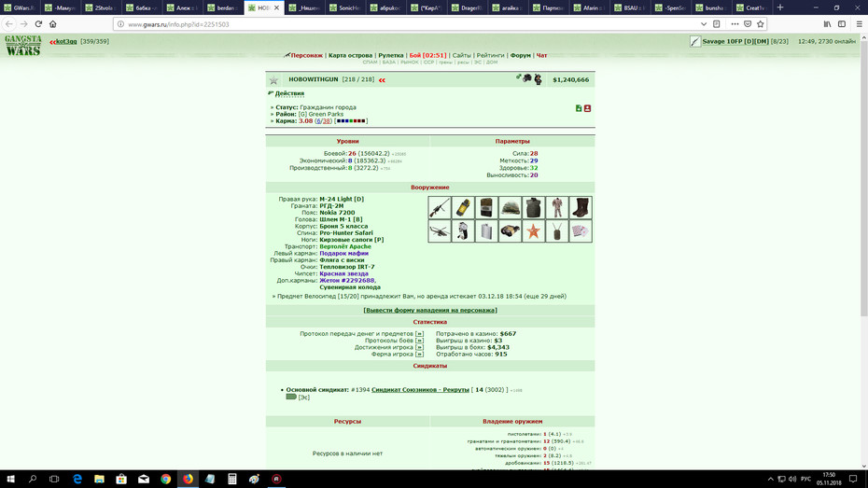
Task: Switch to the berdan browser tab
Action: (x=223, y=7)
